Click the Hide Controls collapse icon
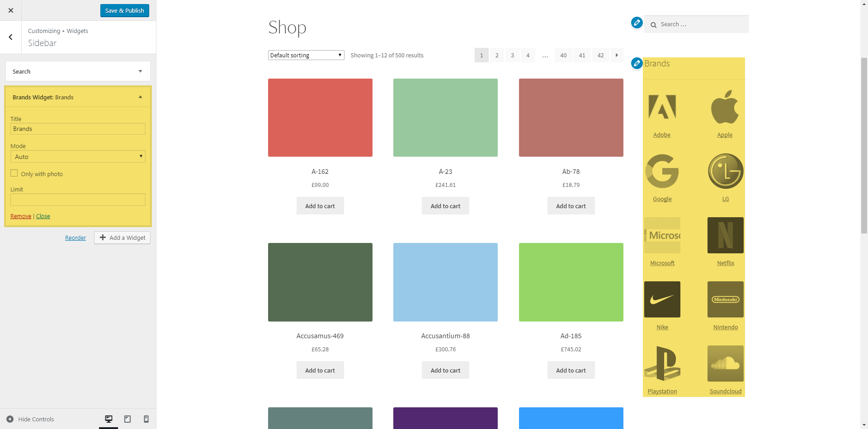The height and width of the screenshot is (429, 868). 10,419
